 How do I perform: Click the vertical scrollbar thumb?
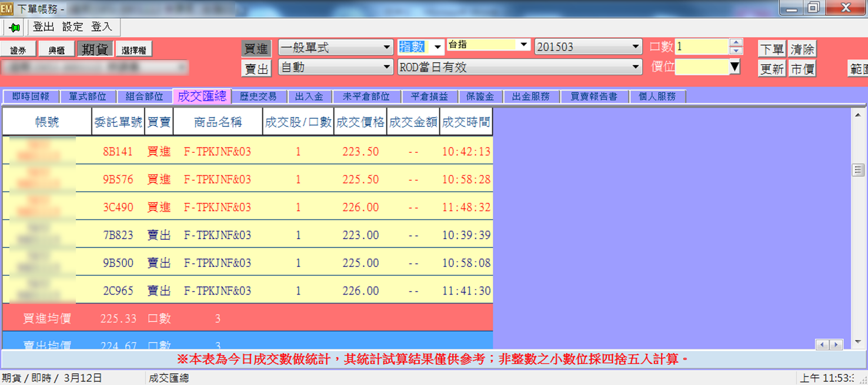(857, 170)
